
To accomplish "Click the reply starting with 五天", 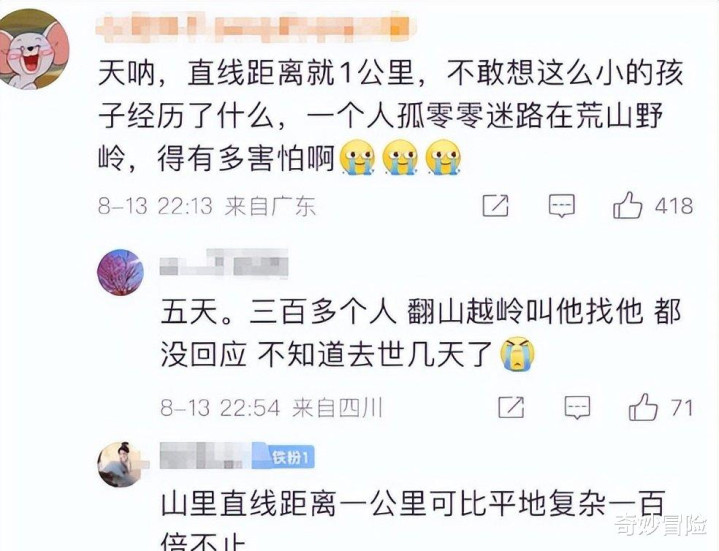I will point(420,333).
